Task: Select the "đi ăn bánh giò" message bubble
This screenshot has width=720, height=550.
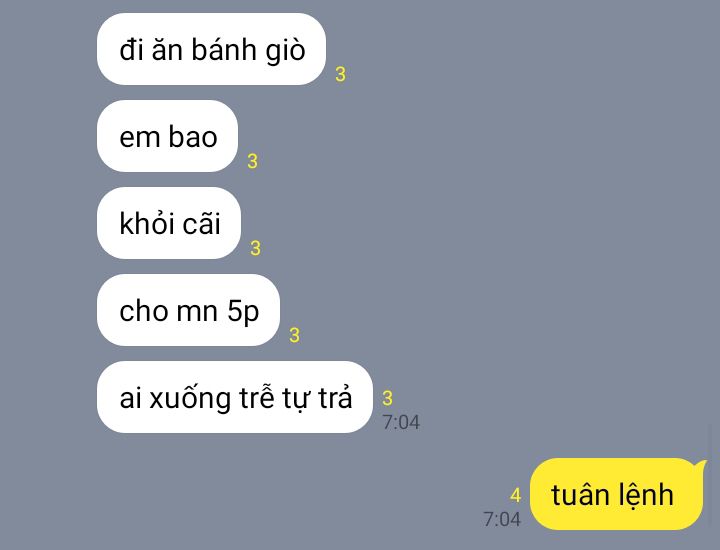Action: [211, 49]
